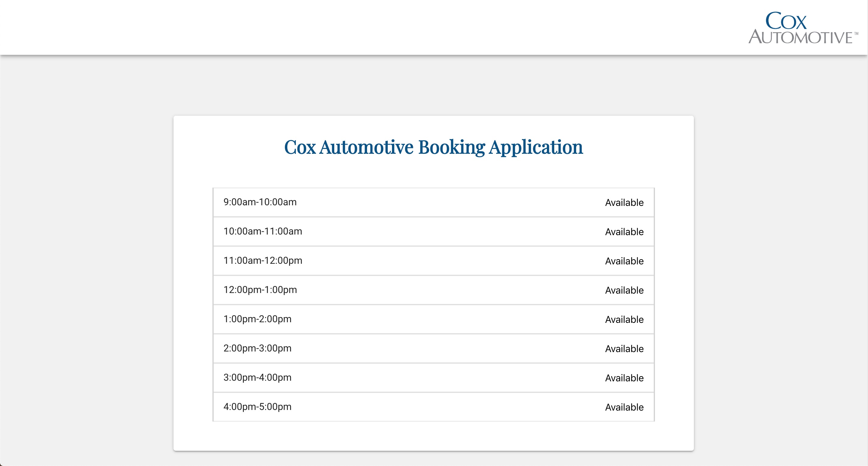This screenshot has height=466, width=868.
Task: Click the Cox Automotive Booking Application heading
Action: point(434,147)
